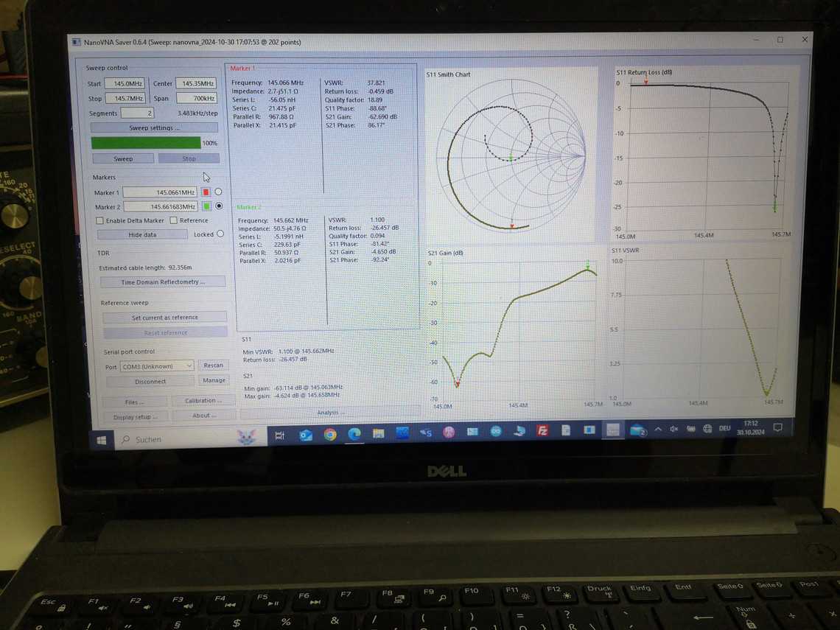Open the Mail app taskbar icon
840x630 pixels.
point(637,430)
